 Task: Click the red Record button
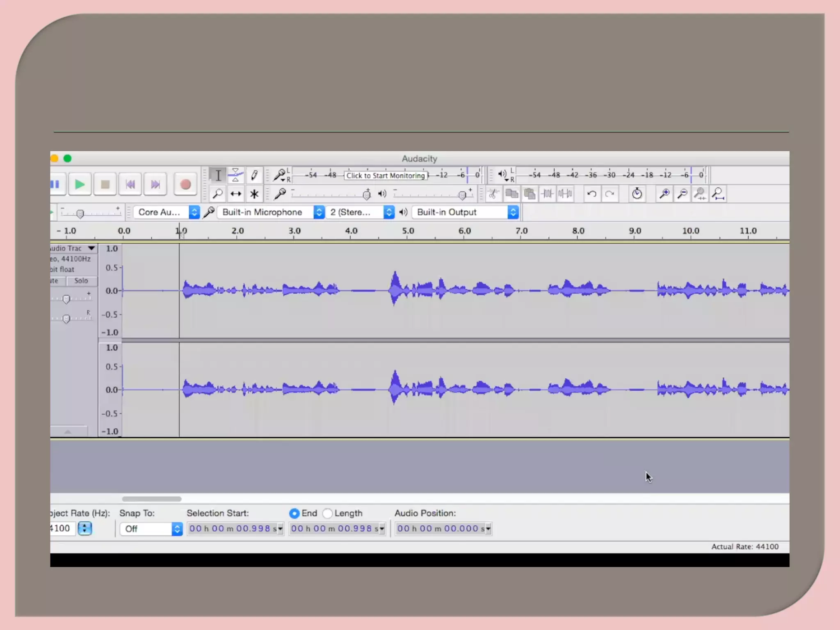pyautogui.click(x=185, y=185)
